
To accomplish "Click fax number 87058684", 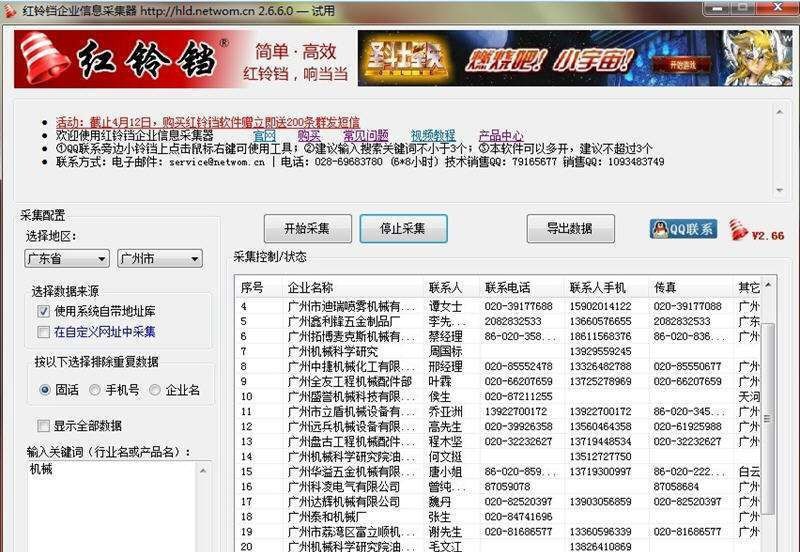I will tap(676, 487).
